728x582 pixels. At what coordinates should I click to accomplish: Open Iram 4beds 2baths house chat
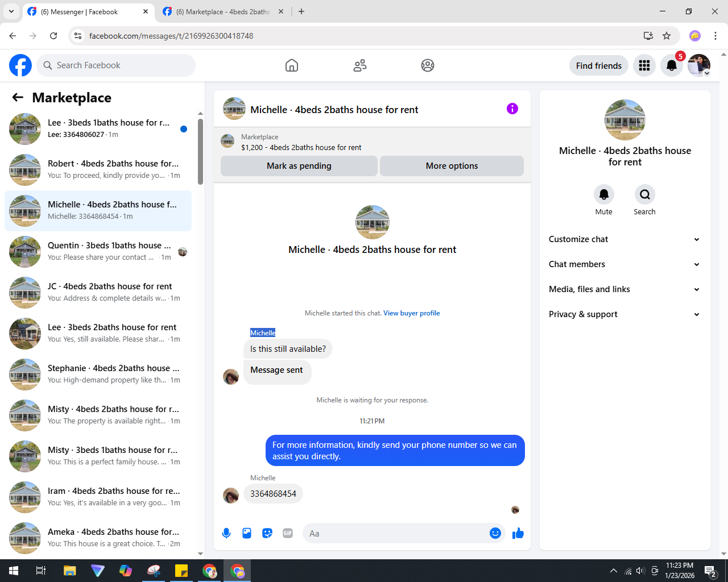[98, 497]
